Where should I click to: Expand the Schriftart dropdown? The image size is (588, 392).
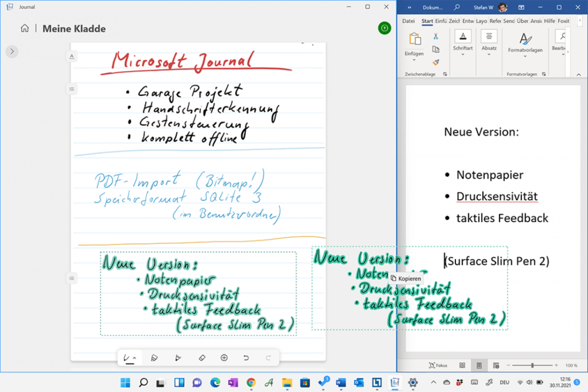tap(463, 48)
